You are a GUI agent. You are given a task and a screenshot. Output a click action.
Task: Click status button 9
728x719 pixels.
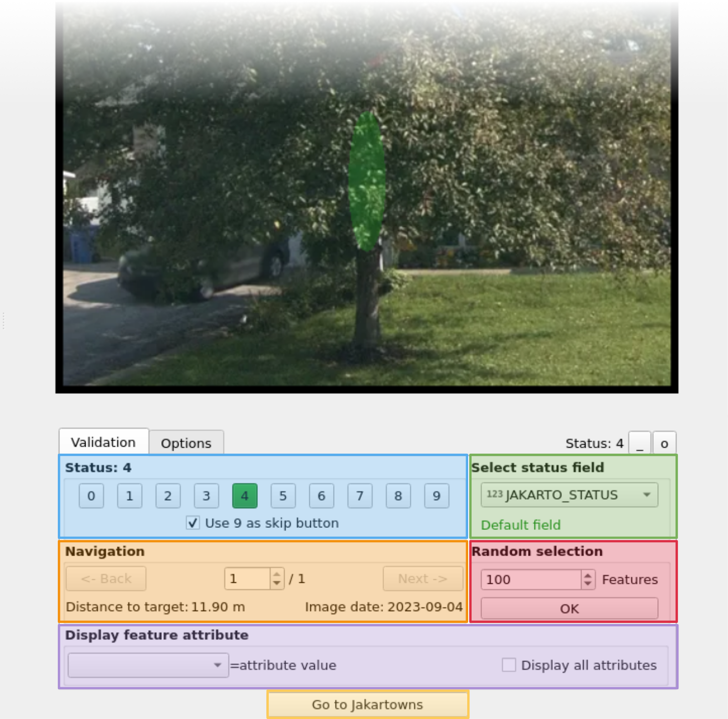tap(437, 496)
